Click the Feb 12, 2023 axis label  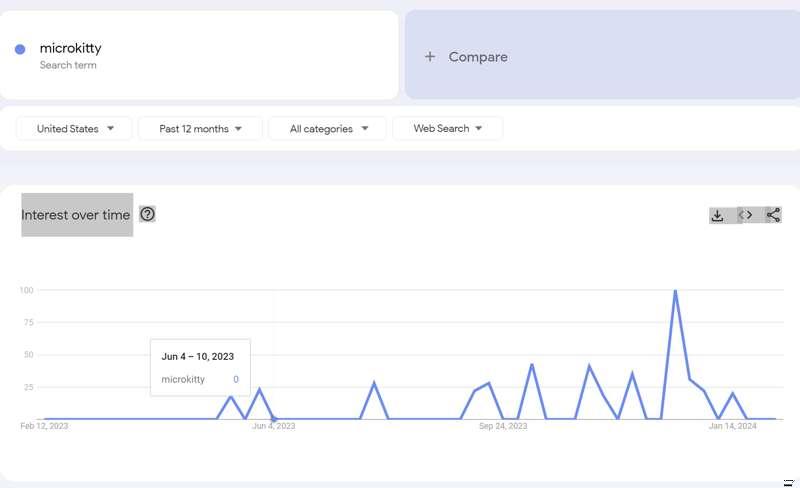tap(44, 426)
